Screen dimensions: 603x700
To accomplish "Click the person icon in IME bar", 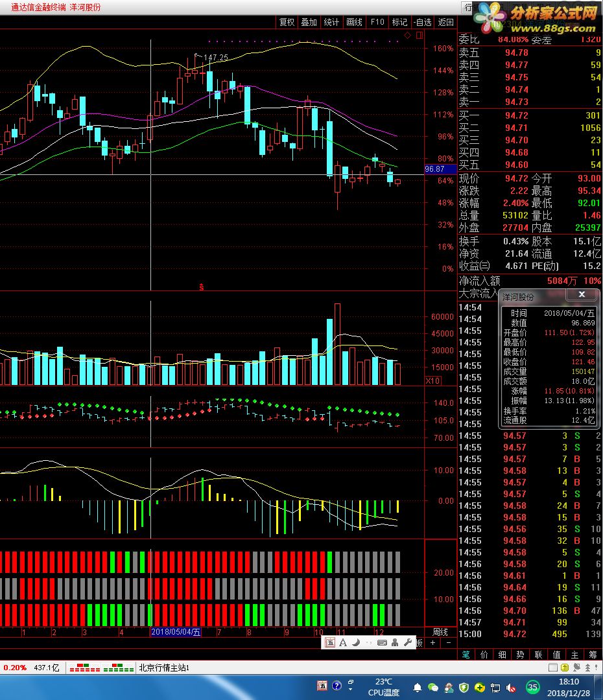I will [395, 642].
